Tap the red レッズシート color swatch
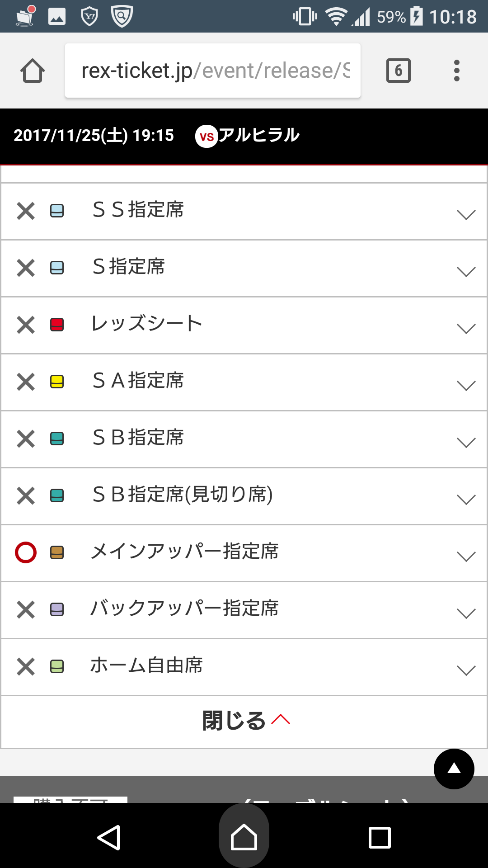This screenshot has height=868, width=488. click(x=57, y=325)
